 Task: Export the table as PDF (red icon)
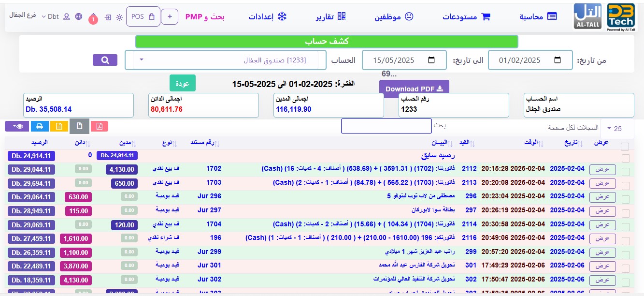coord(100,126)
